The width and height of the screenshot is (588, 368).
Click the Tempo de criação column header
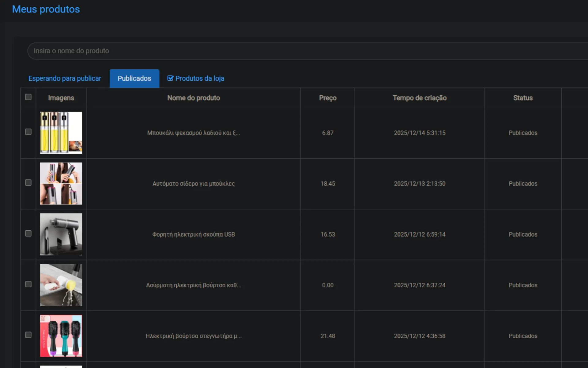420,98
